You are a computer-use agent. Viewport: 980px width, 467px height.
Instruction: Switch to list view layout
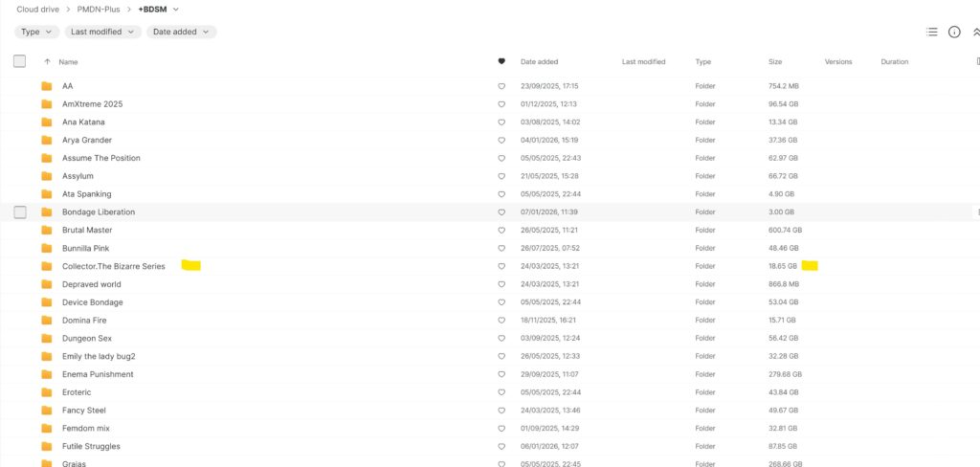pos(932,32)
